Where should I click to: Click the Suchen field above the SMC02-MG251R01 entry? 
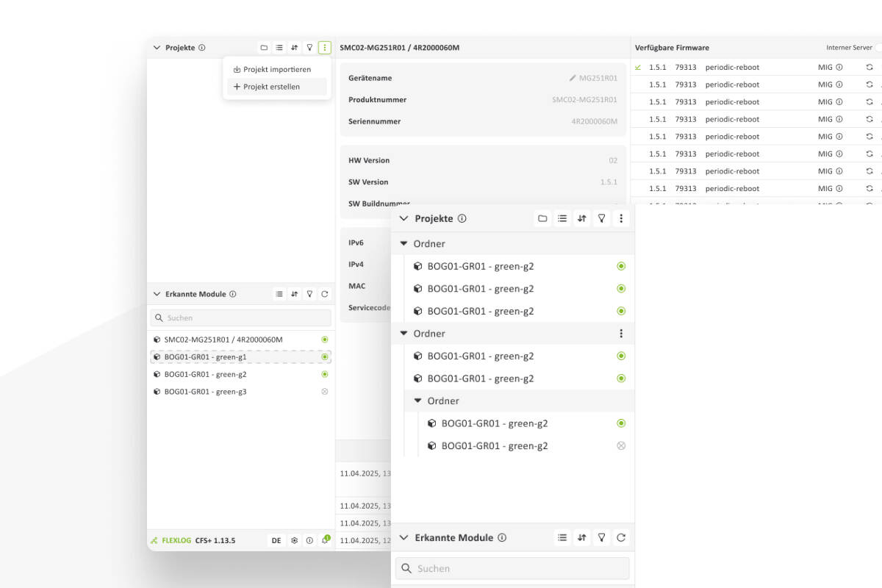click(241, 318)
